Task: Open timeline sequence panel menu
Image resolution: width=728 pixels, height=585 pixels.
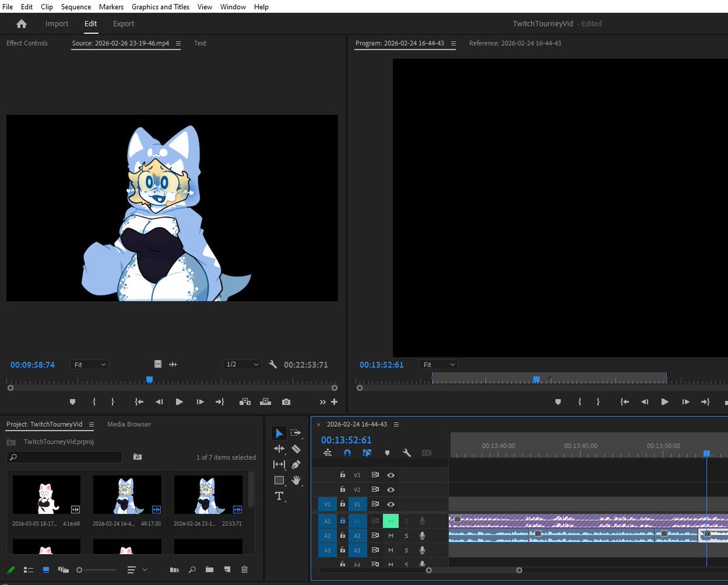Action: click(396, 424)
